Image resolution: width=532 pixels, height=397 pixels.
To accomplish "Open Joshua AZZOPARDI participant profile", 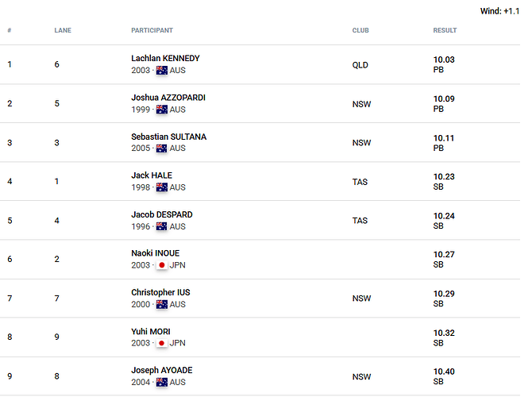I will [168, 98].
